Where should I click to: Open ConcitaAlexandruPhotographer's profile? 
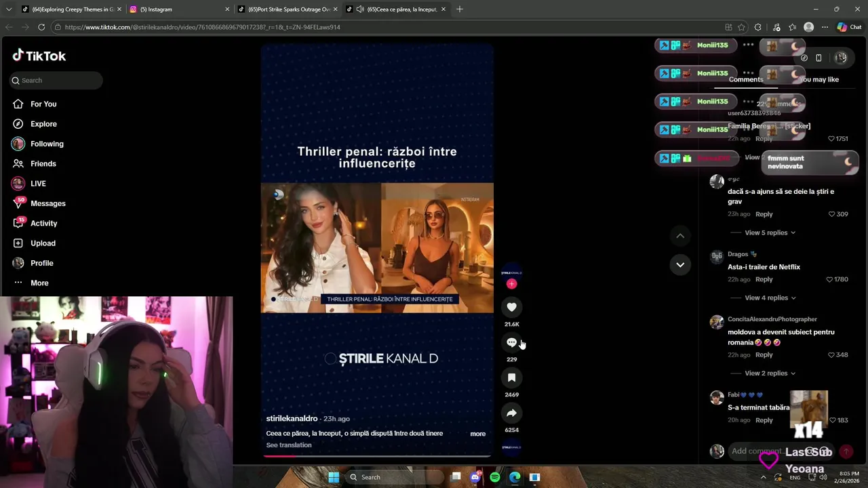(x=772, y=319)
